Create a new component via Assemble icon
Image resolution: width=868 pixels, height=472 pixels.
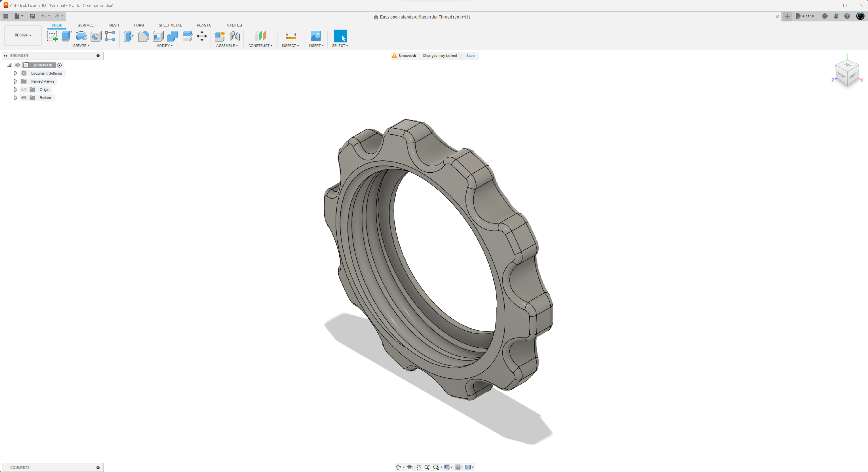[x=219, y=36]
